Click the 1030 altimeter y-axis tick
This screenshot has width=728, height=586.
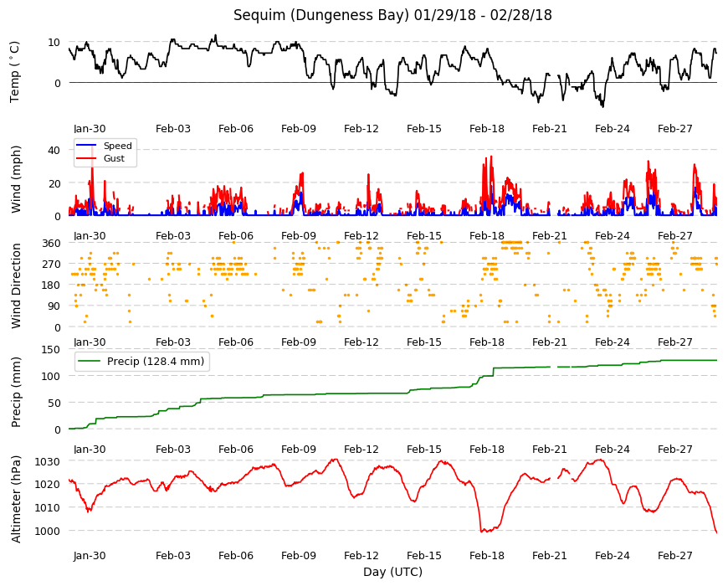pyautogui.click(x=48, y=461)
